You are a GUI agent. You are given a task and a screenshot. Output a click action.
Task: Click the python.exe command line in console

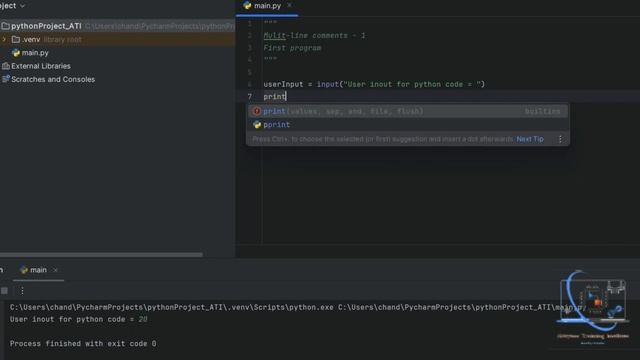[x=298, y=307]
